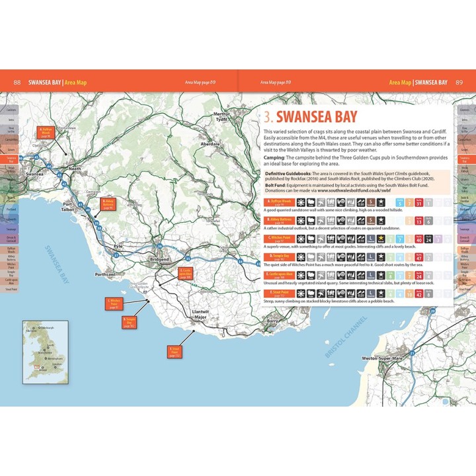Click motorway junction 36 marker north of Bridgend
The height and width of the screenshot is (476, 476).
160,246
